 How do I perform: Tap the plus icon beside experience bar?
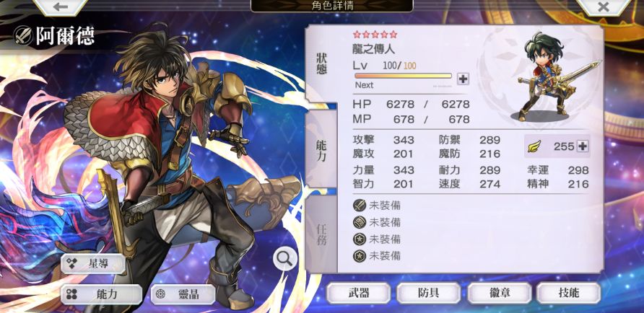click(x=463, y=79)
